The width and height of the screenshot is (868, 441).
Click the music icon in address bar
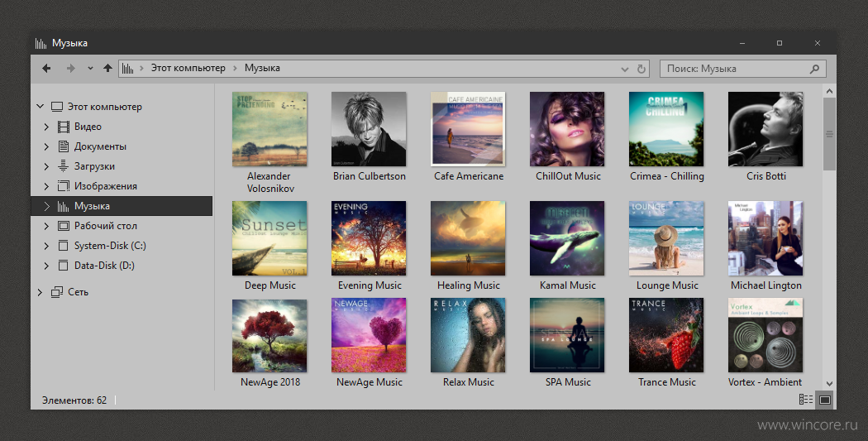point(127,68)
